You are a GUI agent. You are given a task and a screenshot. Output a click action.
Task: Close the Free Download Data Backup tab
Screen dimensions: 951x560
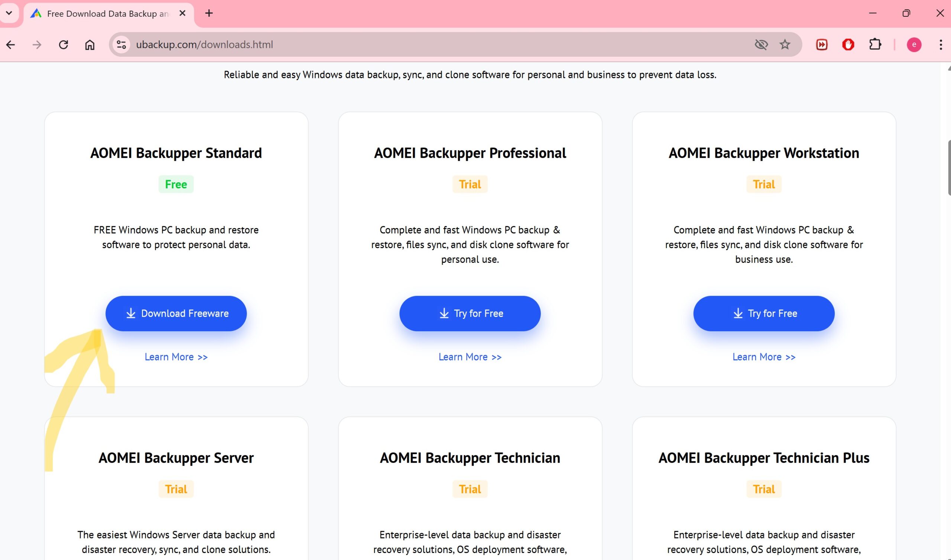pyautogui.click(x=182, y=13)
